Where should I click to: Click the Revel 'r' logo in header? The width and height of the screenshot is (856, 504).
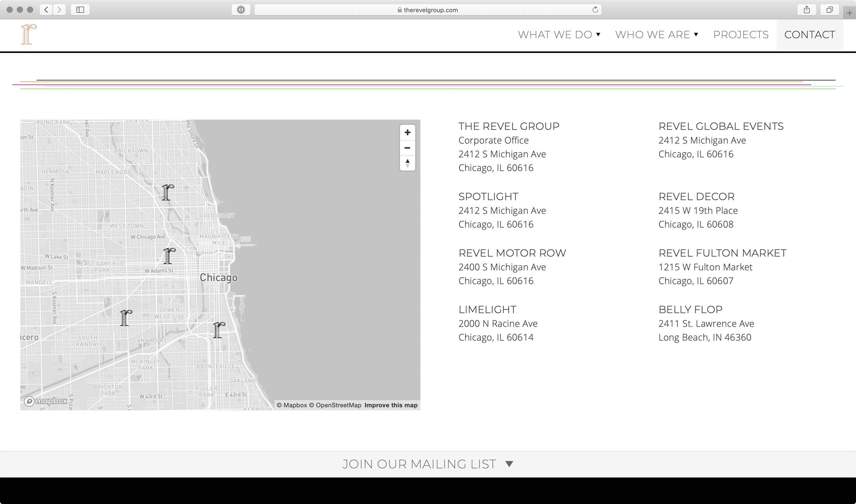(29, 34)
